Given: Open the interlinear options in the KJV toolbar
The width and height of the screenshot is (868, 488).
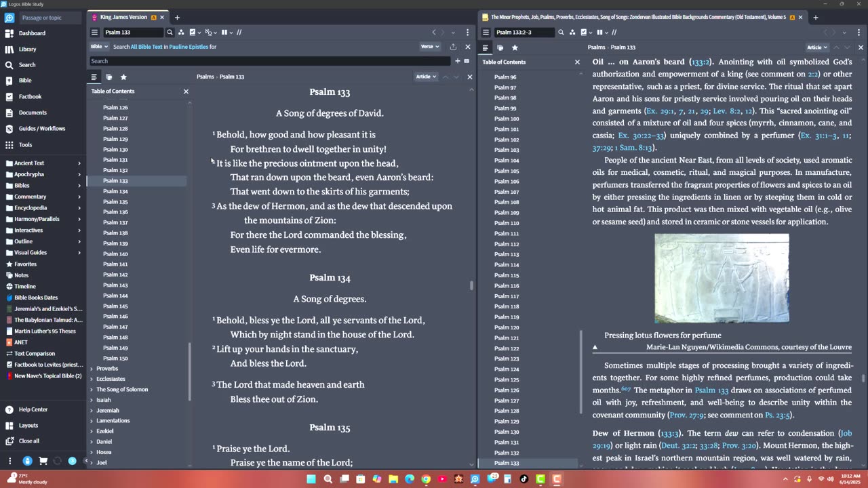Looking at the screenshot, I should click(x=210, y=32).
